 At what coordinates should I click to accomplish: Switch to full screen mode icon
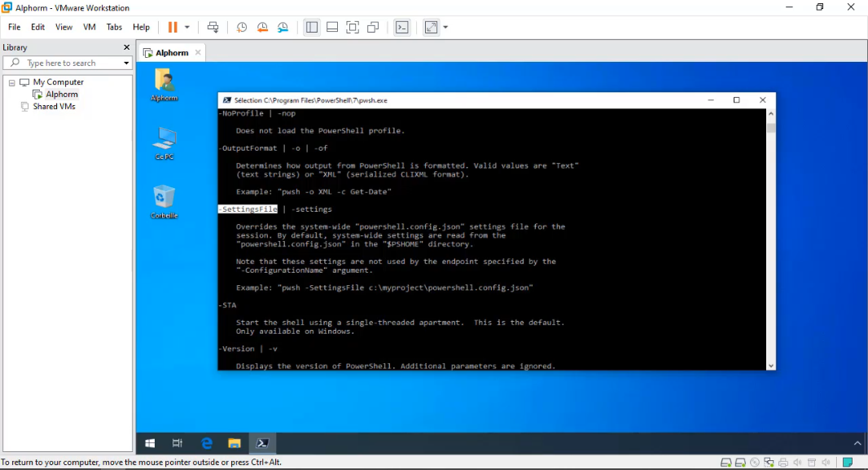[x=353, y=27]
